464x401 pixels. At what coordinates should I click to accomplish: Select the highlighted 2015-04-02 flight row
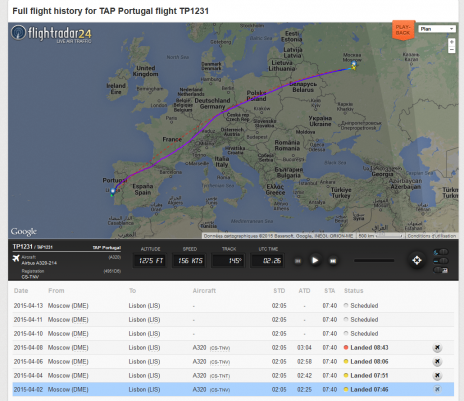[233, 389]
